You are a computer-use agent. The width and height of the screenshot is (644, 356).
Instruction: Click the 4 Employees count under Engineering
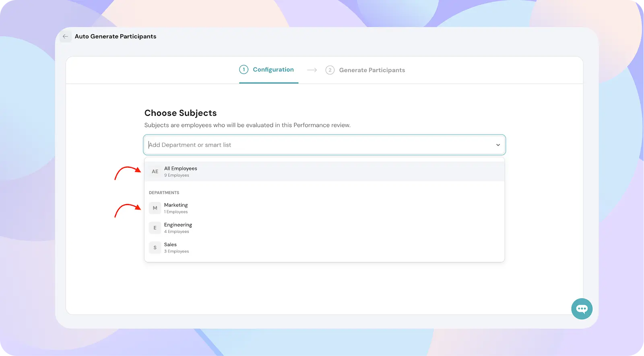[176, 232]
